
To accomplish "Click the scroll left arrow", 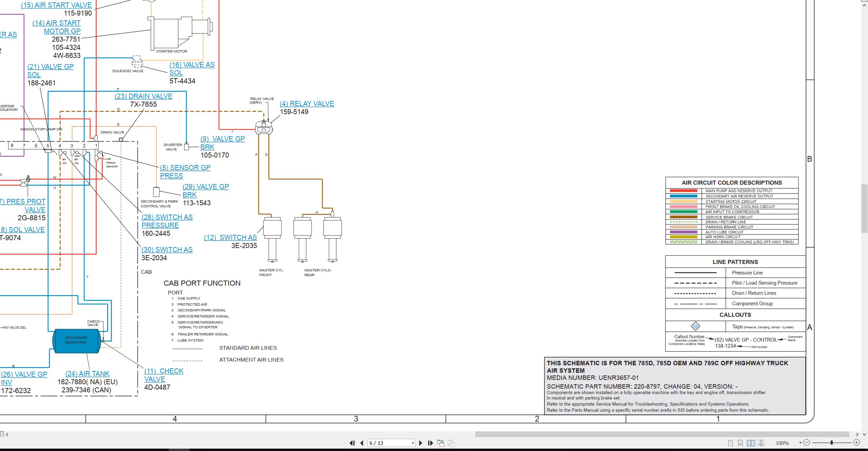I will [x=7, y=434].
